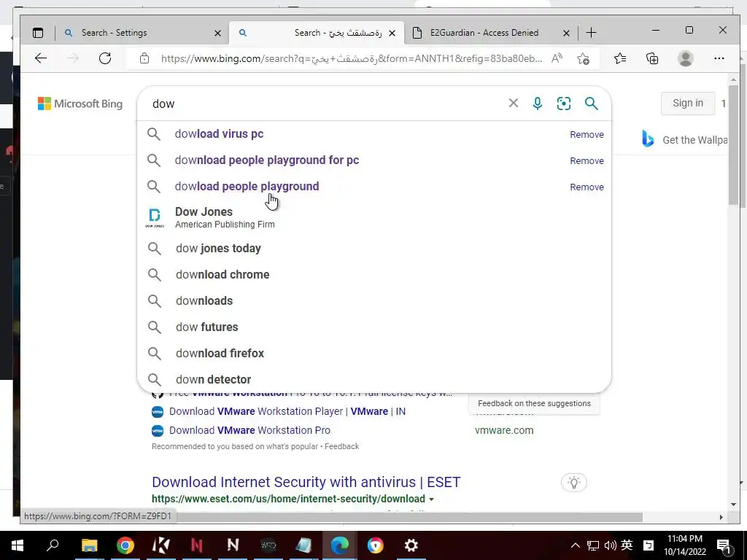Image resolution: width=747 pixels, height=560 pixels.
Task: Show hidden system tray icons
Action: (575, 545)
